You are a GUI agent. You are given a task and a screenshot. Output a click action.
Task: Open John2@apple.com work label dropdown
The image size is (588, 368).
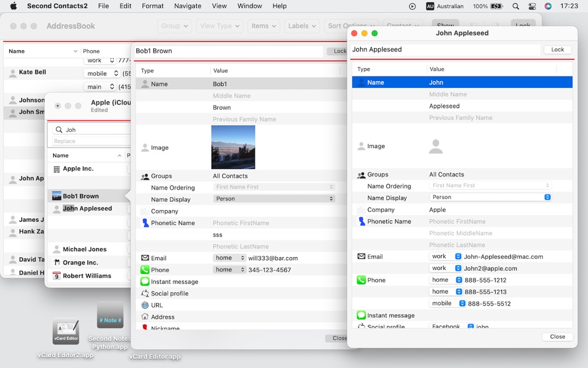click(446, 268)
